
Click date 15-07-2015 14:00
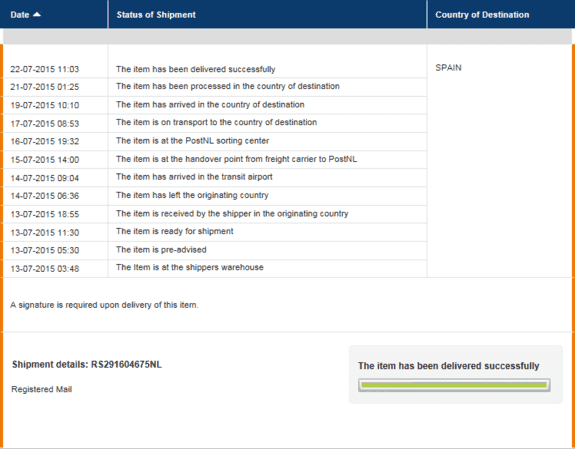(x=44, y=160)
